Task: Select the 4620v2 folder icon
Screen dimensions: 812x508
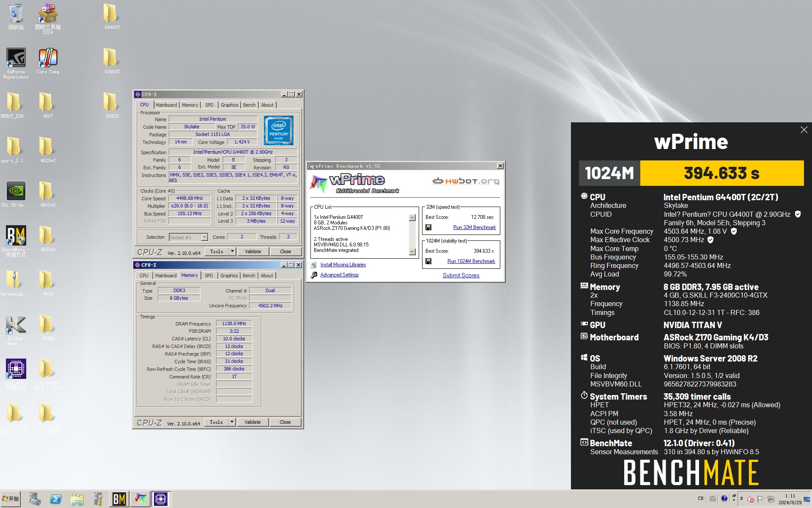Action: click(48, 150)
